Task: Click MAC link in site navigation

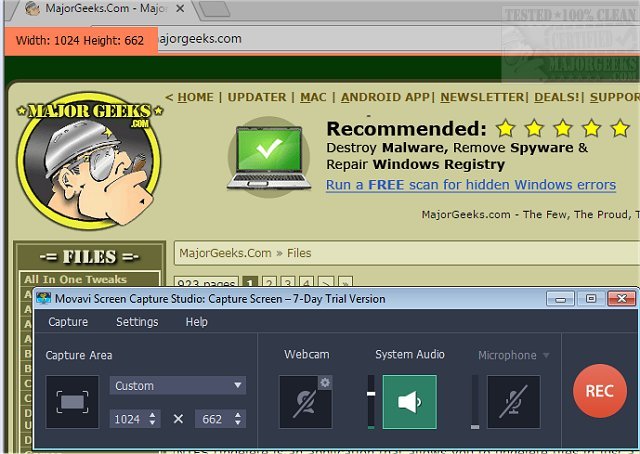Action: tap(313, 97)
